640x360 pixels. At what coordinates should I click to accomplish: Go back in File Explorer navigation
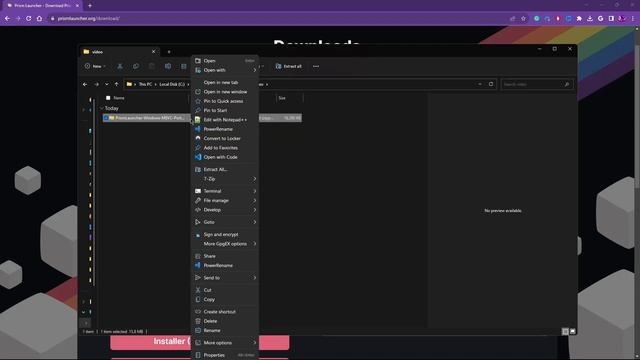tap(85, 84)
